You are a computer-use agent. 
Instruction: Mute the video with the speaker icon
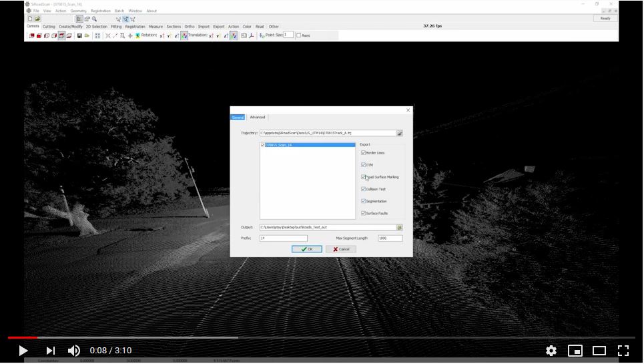74,351
